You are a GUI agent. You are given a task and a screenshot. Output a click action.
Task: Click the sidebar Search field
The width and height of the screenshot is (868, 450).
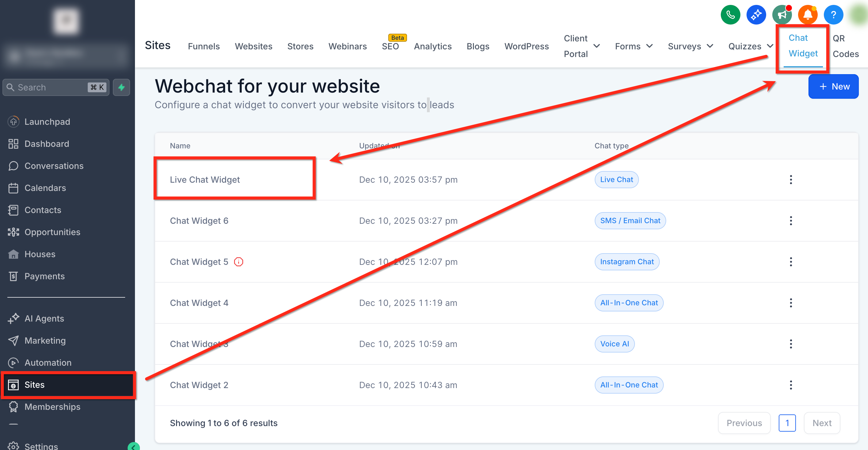pos(51,88)
